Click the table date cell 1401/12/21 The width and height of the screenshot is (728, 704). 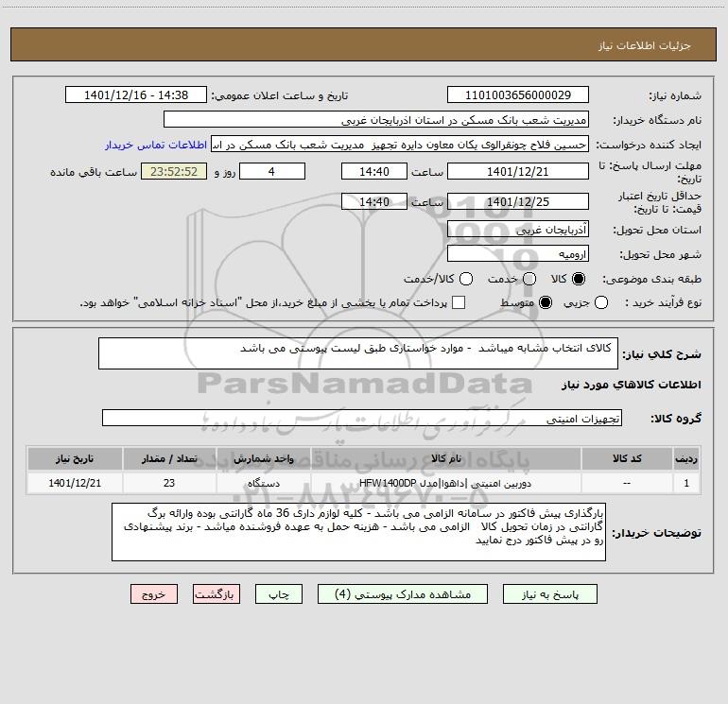[75, 483]
